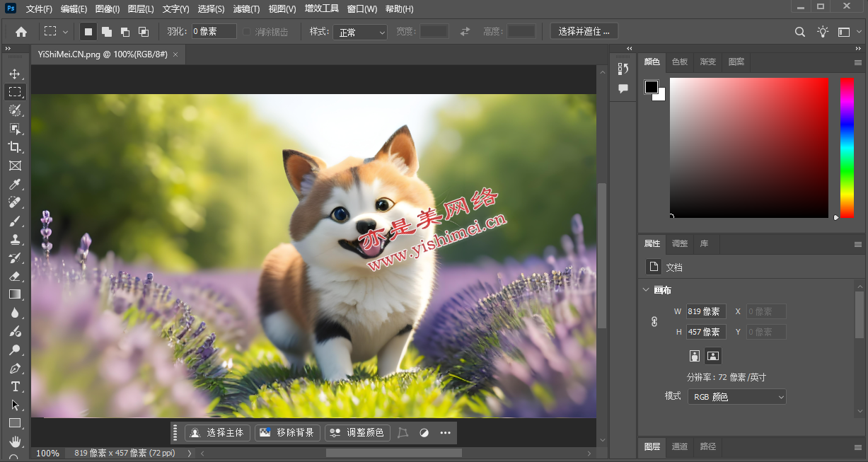The image size is (868, 462).
Task: Select the Move tool
Action: pyautogui.click(x=15, y=74)
